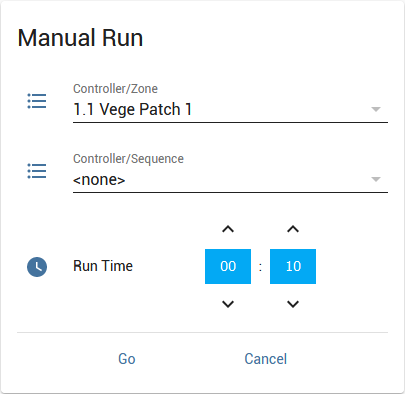
Task: Click the Run Time label
Action: click(103, 266)
